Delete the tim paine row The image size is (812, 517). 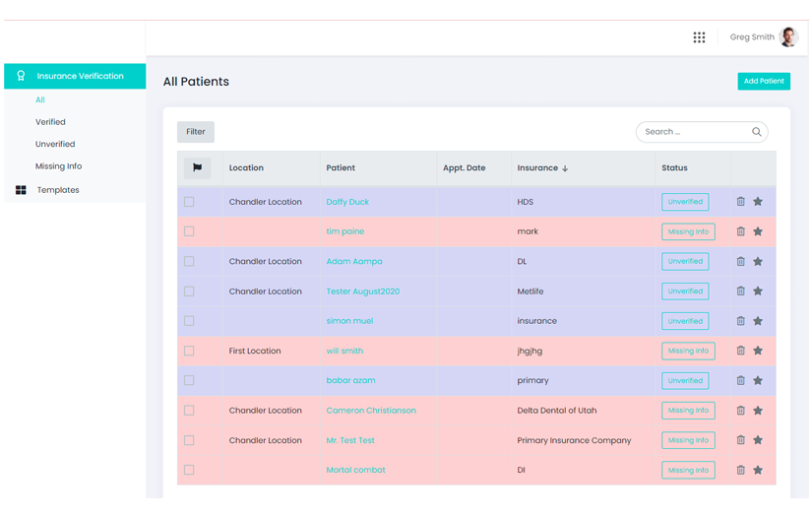[740, 231]
